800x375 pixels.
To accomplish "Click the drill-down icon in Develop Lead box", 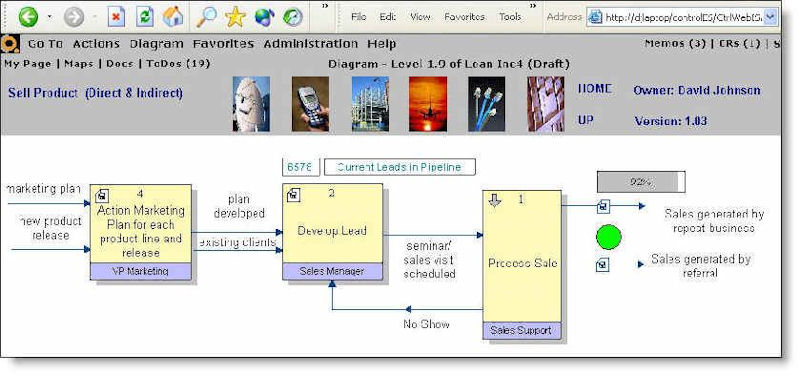I will (293, 194).
